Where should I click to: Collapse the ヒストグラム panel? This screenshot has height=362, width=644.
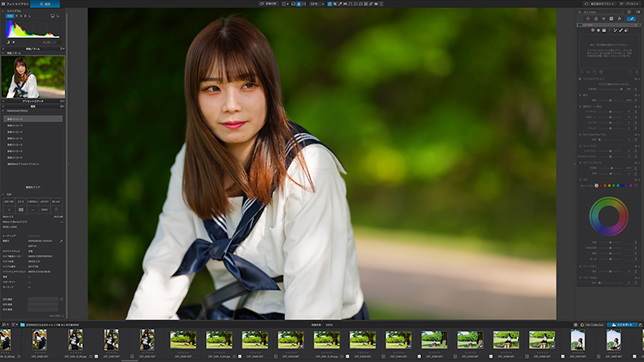pyautogui.click(x=3, y=11)
